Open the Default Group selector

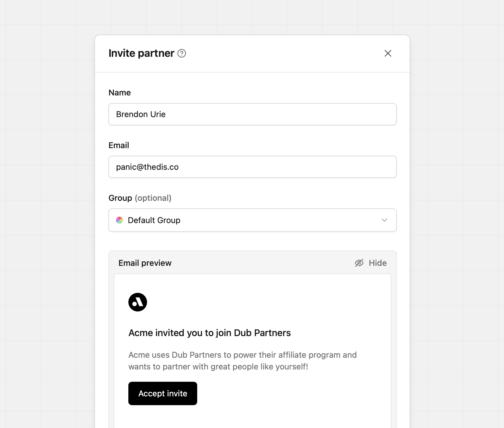pyautogui.click(x=252, y=220)
